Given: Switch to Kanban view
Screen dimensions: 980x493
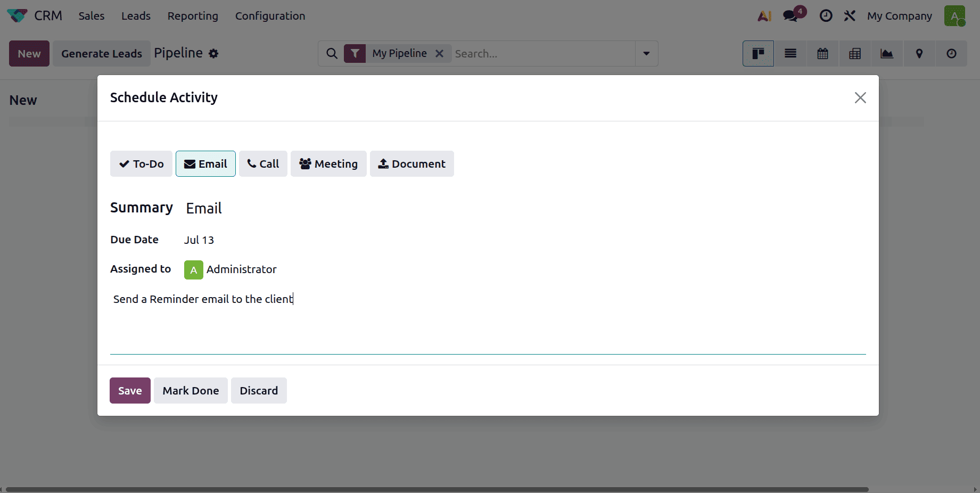Looking at the screenshot, I should (x=758, y=54).
